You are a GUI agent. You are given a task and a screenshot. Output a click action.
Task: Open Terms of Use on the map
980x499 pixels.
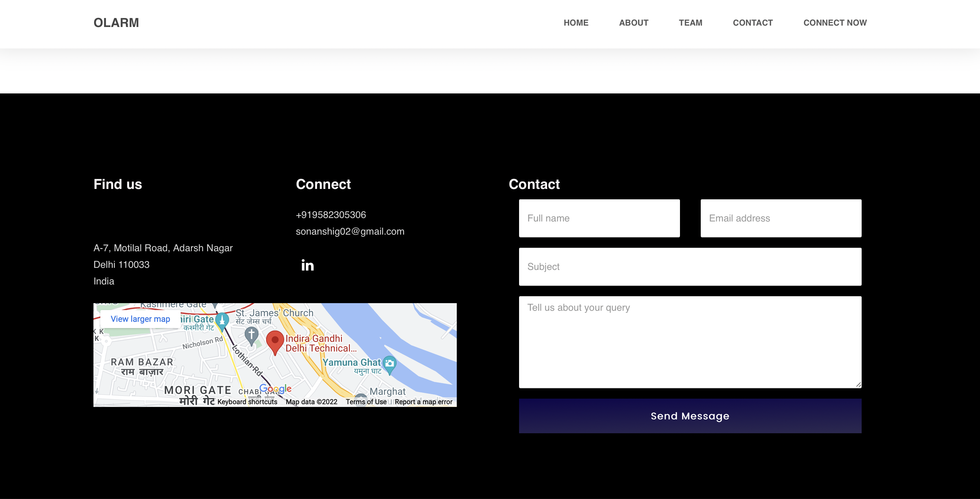pos(366,402)
